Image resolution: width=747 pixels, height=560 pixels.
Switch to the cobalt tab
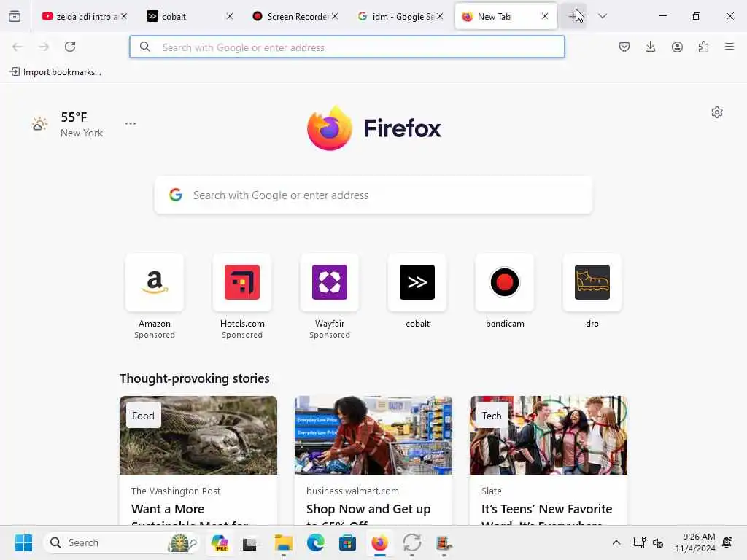point(183,16)
